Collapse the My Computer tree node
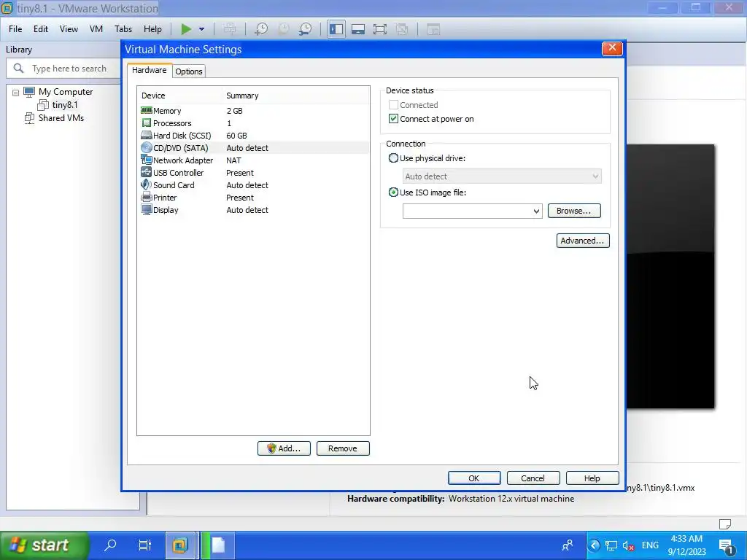 click(16, 93)
